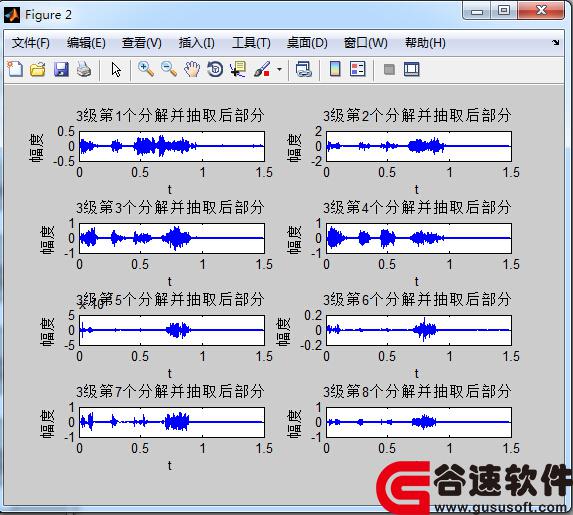
Task: Select title text 3级第7个分解并抽取后部分
Action: point(170,392)
